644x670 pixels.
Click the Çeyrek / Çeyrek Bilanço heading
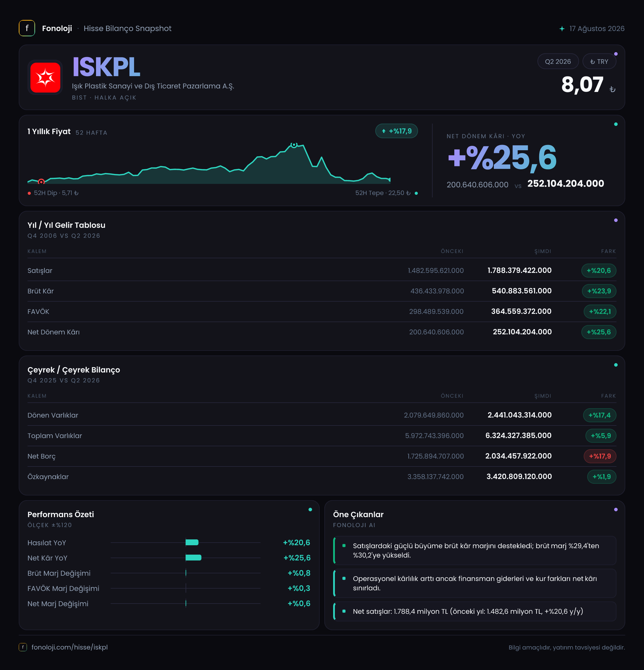click(x=74, y=370)
